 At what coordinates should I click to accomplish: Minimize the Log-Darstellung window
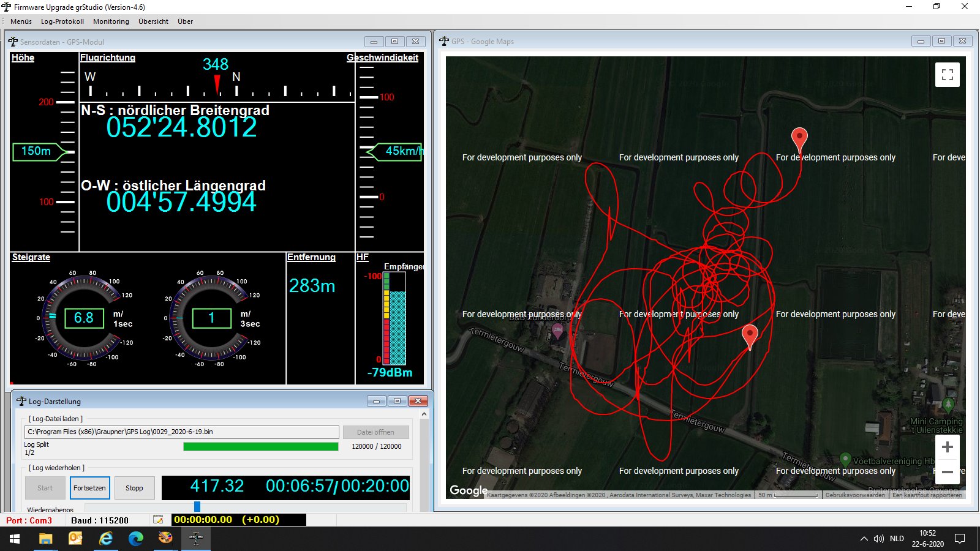click(376, 401)
